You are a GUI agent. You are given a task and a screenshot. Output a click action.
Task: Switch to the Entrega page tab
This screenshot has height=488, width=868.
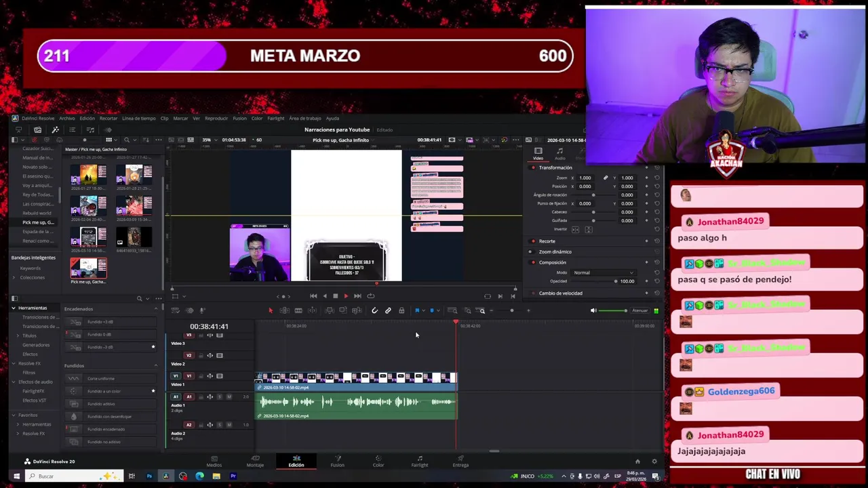pyautogui.click(x=460, y=462)
